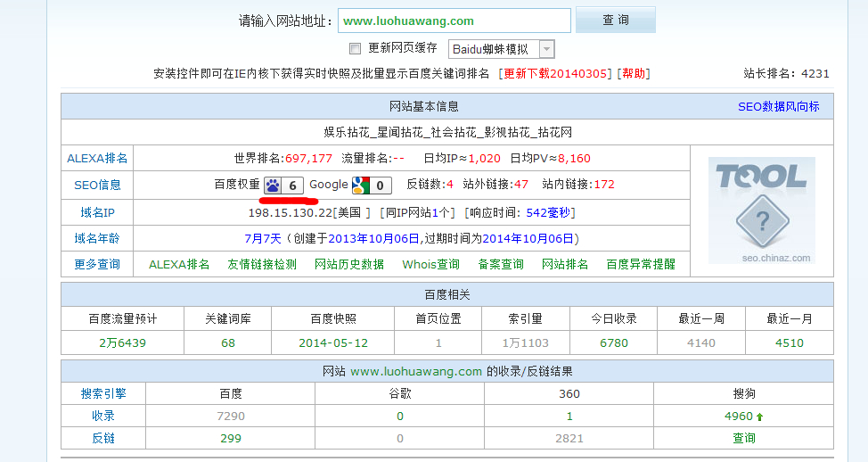Click the 站长排名: 4231 text
Viewport: 868px width, 462px height.
tap(786, 74)
